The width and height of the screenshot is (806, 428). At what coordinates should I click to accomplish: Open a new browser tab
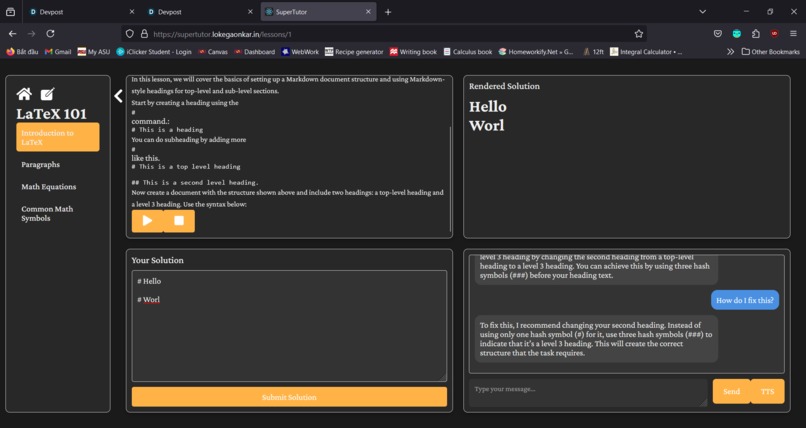(x=388, y=12)
